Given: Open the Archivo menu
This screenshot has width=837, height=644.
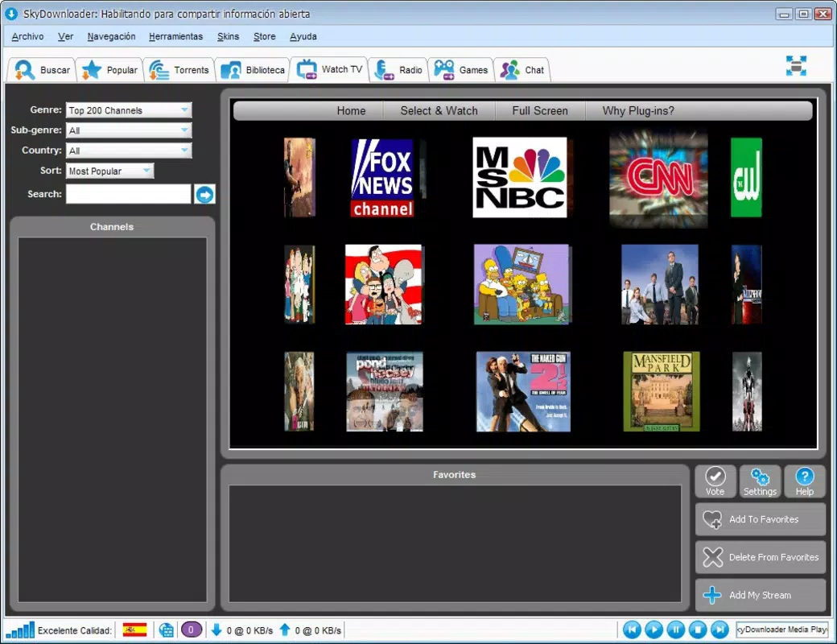Looking at the screenshot, I should tap(27, 36).
